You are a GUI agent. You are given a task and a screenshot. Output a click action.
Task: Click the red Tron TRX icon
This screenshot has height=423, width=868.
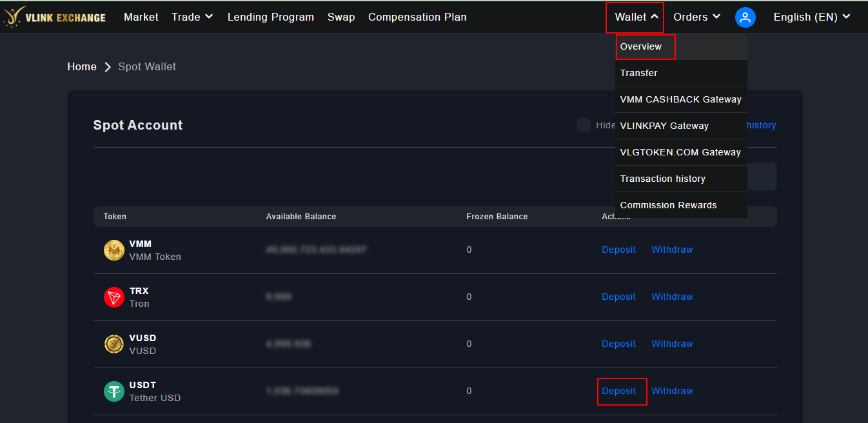click(x=114, y=297)
